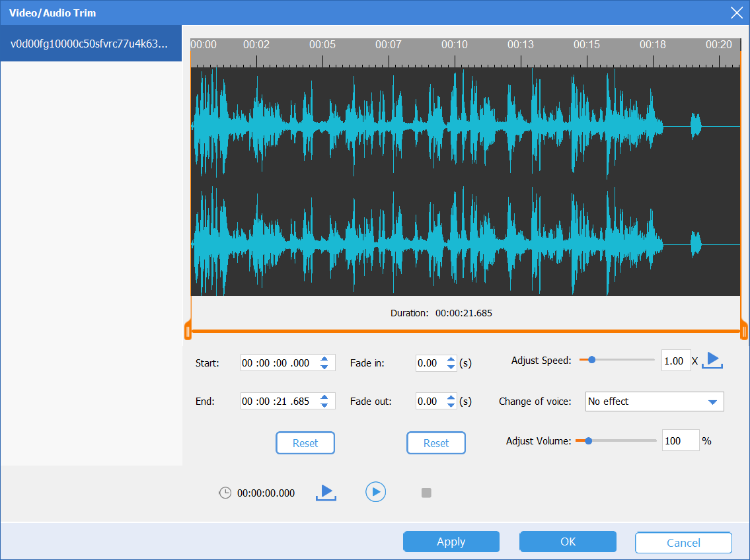This screenshot has width=750, height=560.
Task: Click the End time down stepper arrow
Action: click(x=324, y=404)
